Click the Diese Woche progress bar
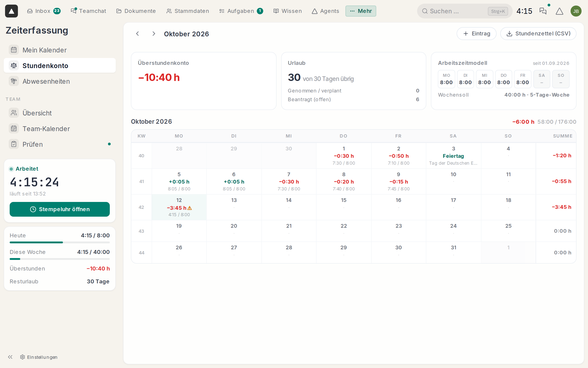Screen dimensions: 588x368 pyautogui.click(x=59, y=259)
